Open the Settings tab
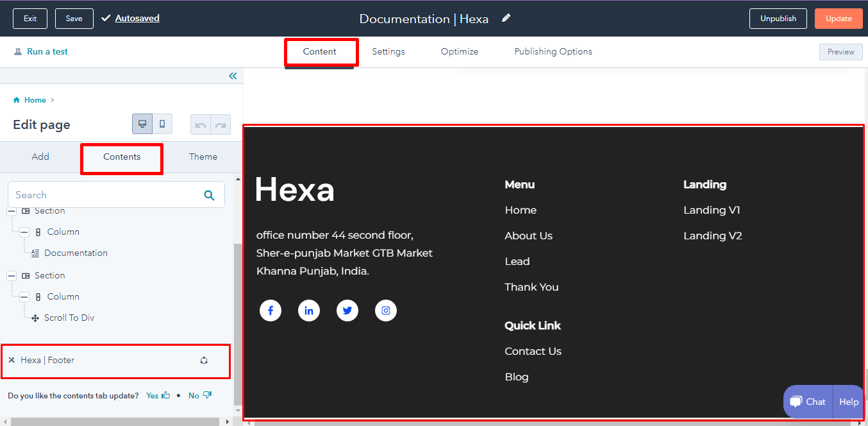Screen dimensions: 868x426 pos(388,51)
